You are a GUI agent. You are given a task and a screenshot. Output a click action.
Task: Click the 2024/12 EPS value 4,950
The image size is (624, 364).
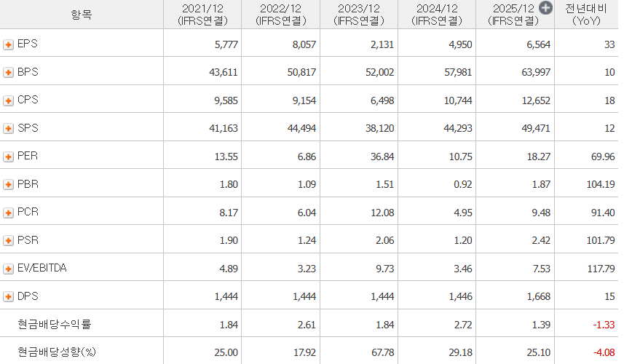pos(460,45)
